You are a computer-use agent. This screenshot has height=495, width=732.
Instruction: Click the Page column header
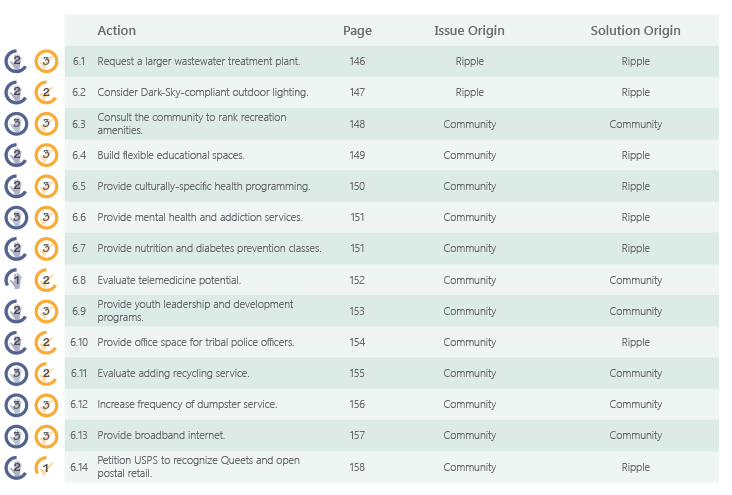(x=358, y=31)
